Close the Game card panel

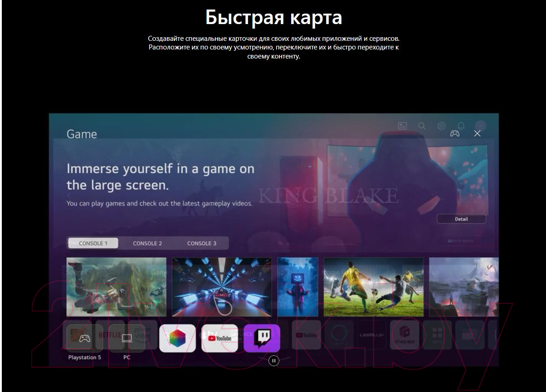pyautogui.click(x=477, y=133)
